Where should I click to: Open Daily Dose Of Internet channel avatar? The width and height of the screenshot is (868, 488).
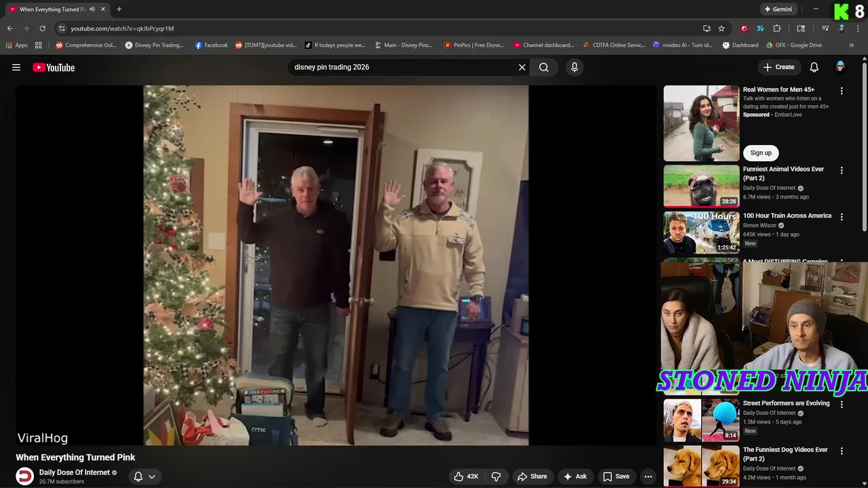coord(24,476)
